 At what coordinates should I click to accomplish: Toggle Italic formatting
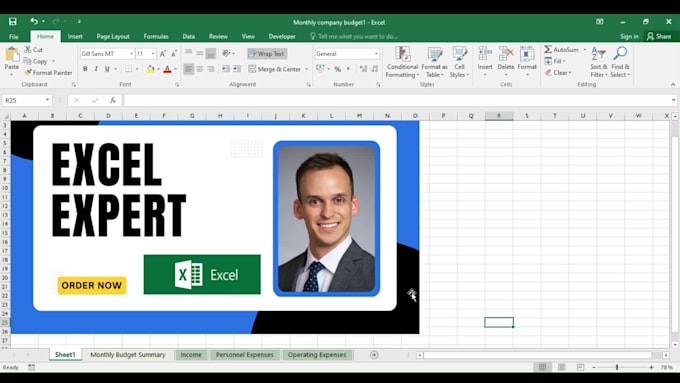[x=96, y=69]
